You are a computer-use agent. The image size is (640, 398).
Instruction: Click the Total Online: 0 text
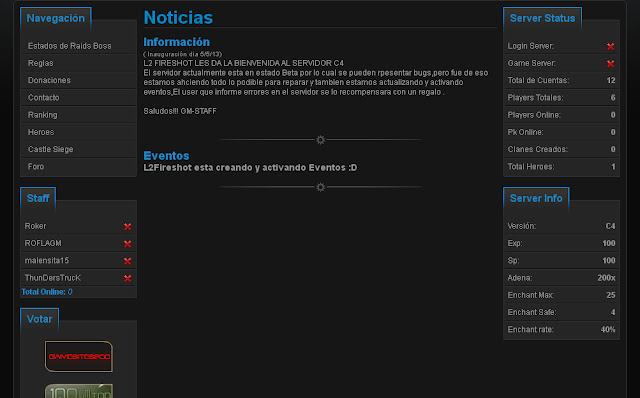pyautogui.click(x=47, y=292)
